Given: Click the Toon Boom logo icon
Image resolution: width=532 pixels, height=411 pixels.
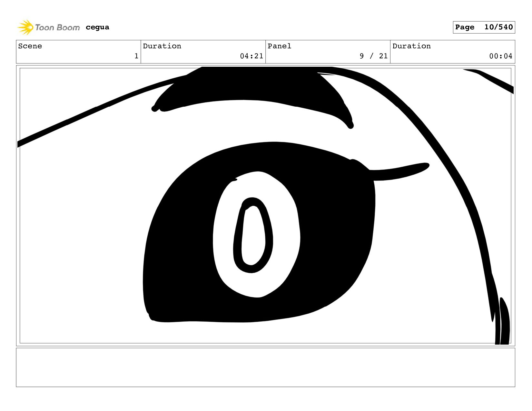Looking at the screenshot, I should coord(25,27).
